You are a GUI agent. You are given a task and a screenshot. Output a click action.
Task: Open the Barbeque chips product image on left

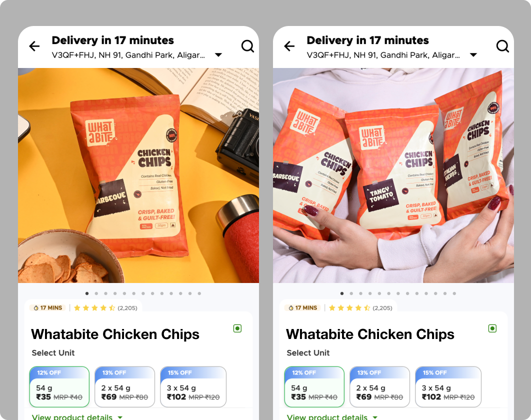click(x=138, y=175)
